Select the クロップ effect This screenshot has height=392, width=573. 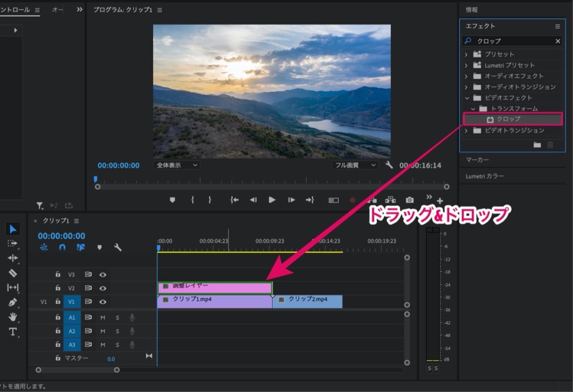(513, 119)
